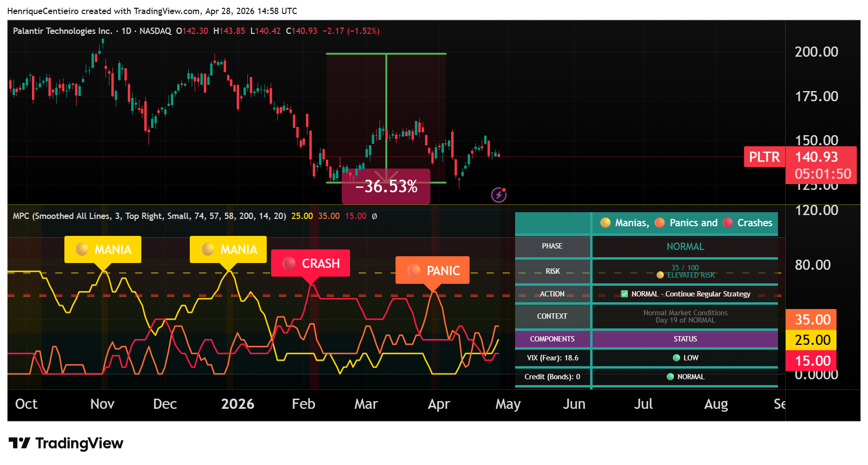The image size is (868, 465).
Task: Click the RISK row label
Action: click(x=552, y=271)
